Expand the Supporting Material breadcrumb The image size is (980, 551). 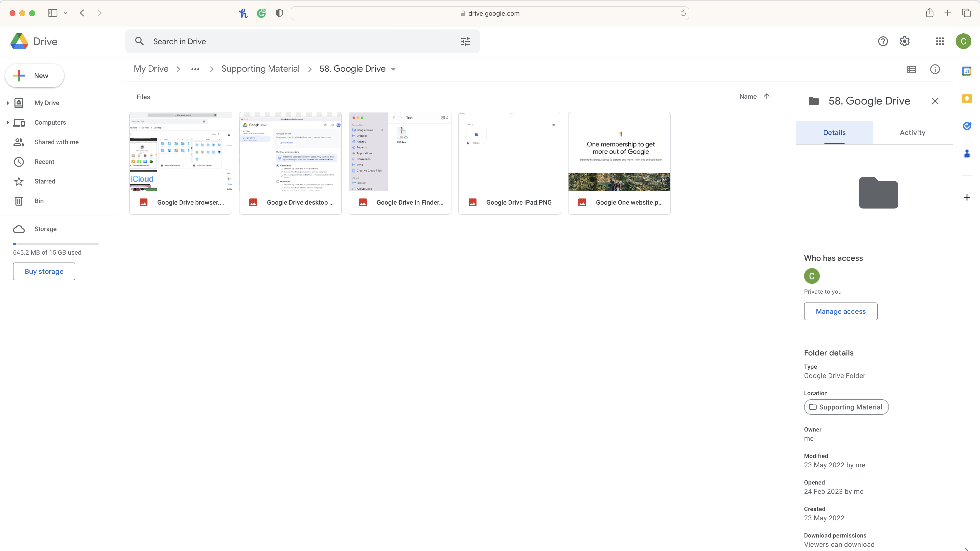(261, 69)
